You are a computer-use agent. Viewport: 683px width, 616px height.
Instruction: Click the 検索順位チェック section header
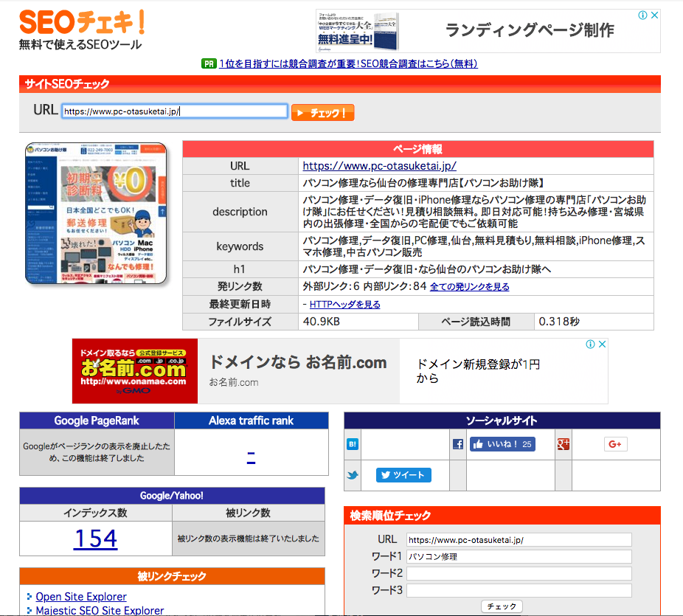coord(502,516)
